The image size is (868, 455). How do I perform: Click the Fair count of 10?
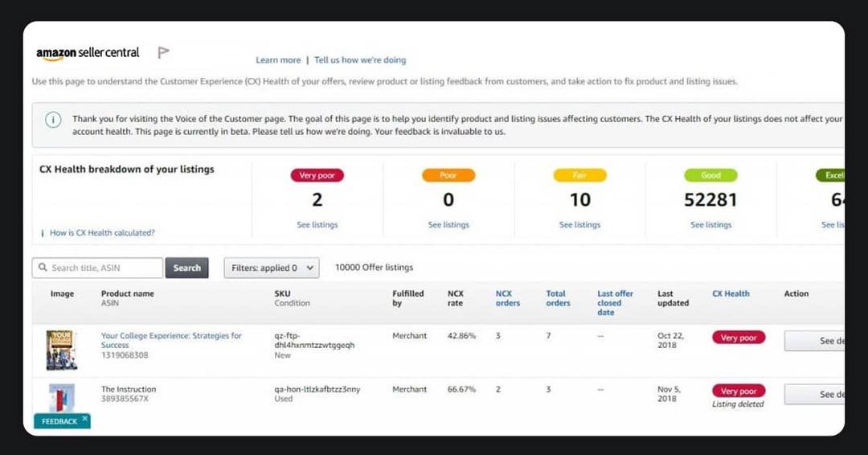tap(580, 200)
